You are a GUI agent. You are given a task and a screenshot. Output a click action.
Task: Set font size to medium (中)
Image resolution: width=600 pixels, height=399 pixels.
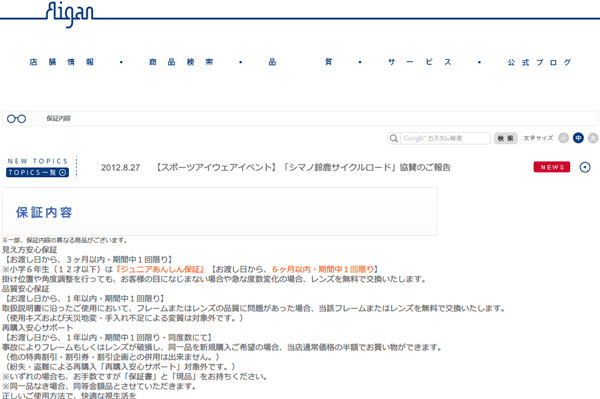pyautogui.click(x=578, y=138)
